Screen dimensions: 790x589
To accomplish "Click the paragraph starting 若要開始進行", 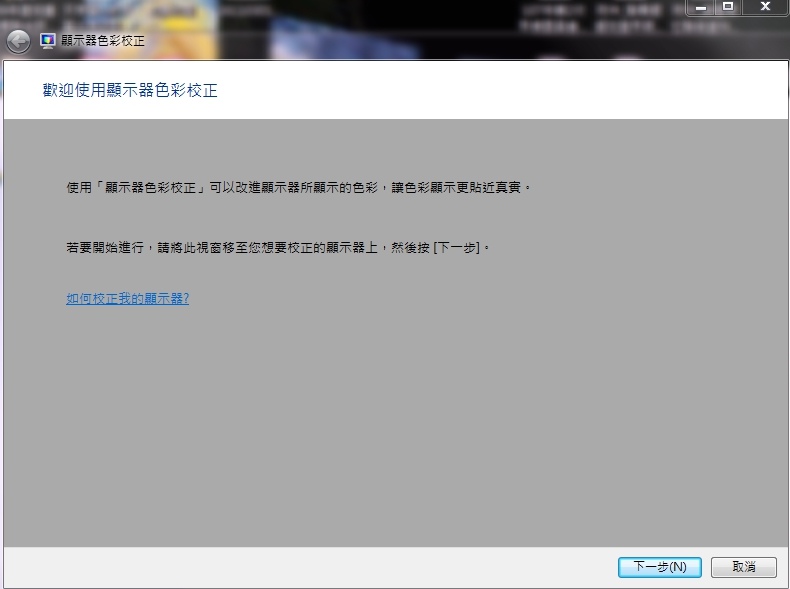I will (x=278, y=247).
